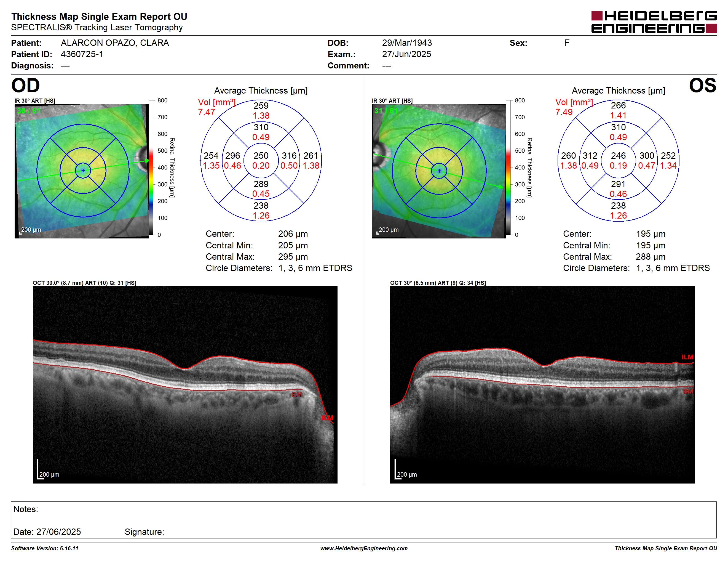Open the OD OCT B-scan image
This screenshot has width=728, height=563.
coord(185,385)
